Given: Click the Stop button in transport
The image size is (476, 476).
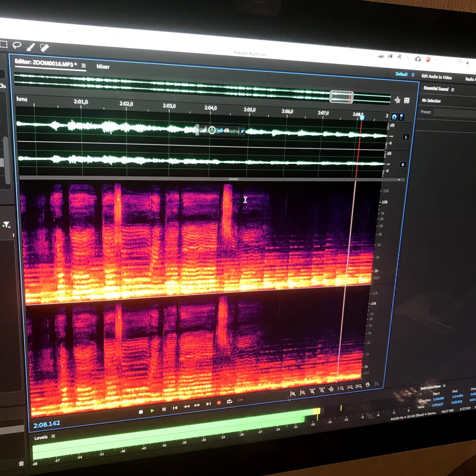Looking at the screenshot, I should point(141,412).
